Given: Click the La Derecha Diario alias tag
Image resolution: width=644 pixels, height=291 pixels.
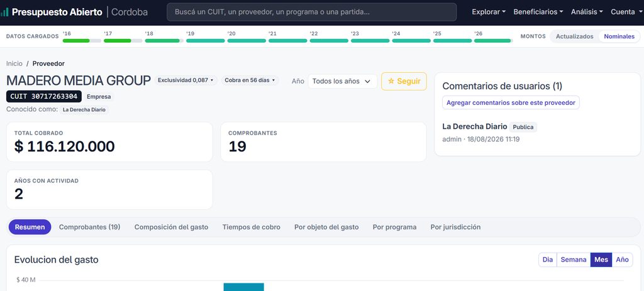Looking at the screenshot, I should [x=84, y=109].
